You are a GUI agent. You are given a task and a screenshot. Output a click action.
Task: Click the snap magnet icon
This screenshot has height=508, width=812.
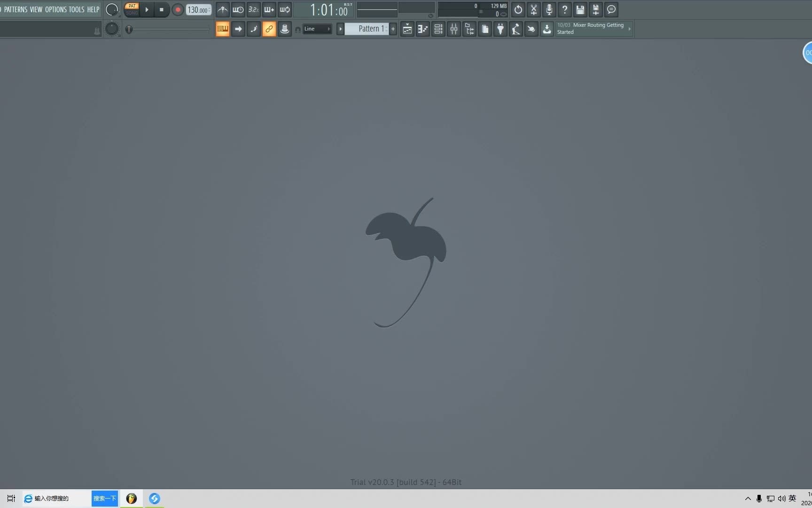point(297,30)
